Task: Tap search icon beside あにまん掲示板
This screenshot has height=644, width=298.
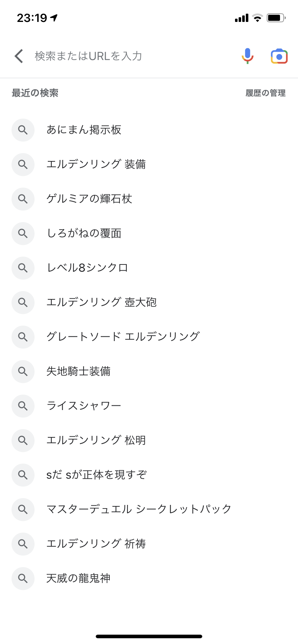Action: point(23,130)
